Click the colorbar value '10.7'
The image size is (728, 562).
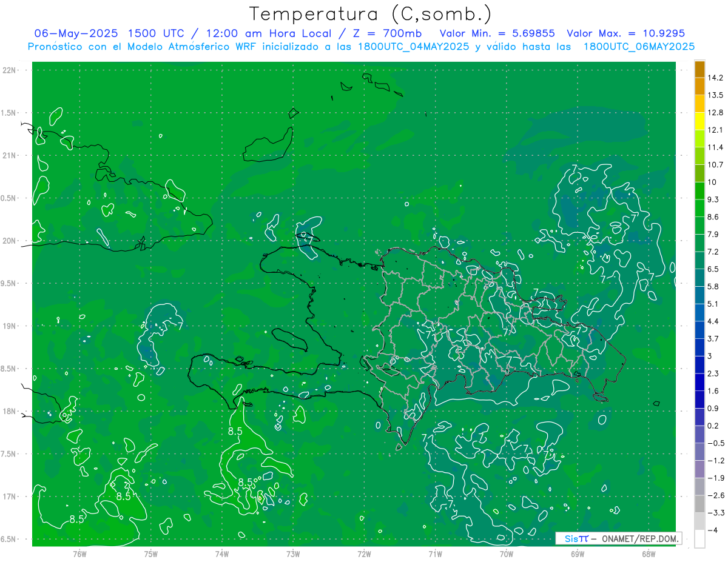pos(715,165)
